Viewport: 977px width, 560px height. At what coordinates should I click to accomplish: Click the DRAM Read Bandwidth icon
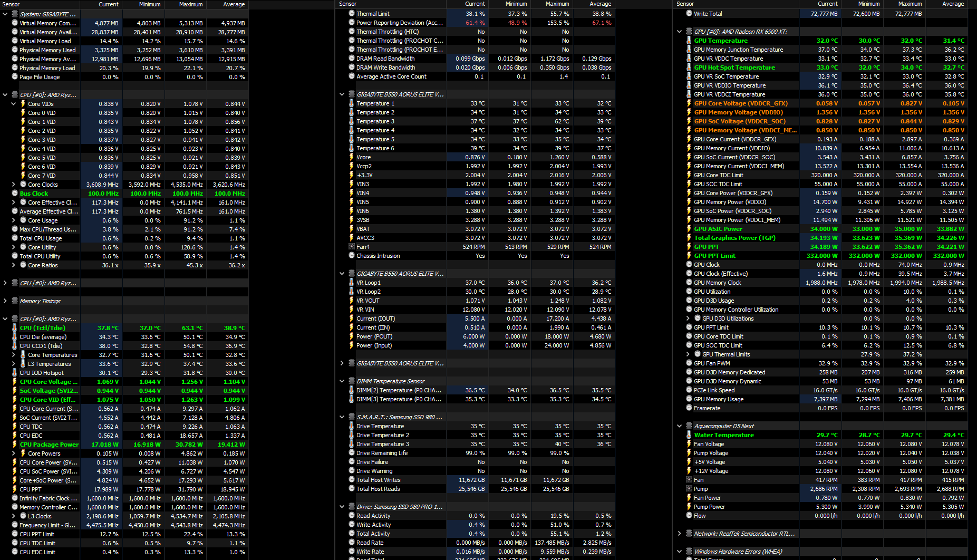(x=352, y=59)
